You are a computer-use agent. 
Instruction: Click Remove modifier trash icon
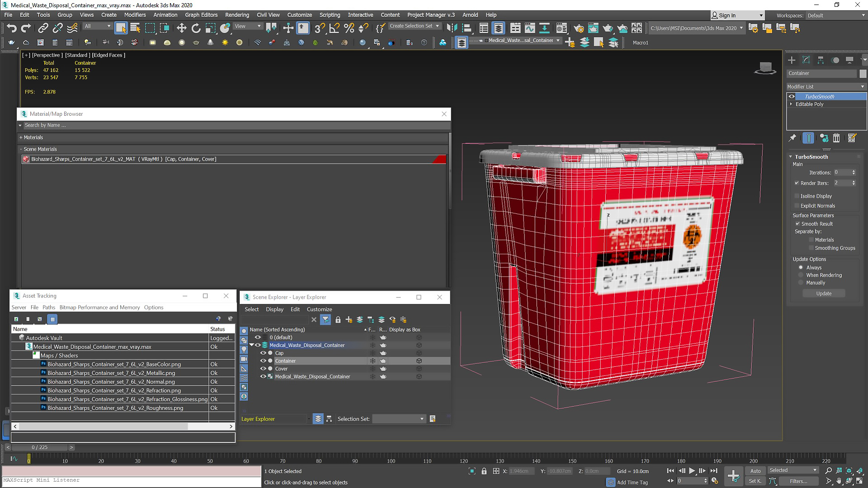click(x=836, y=138)
